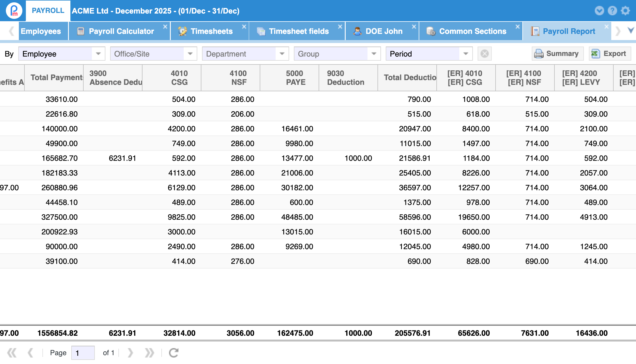Expand the Employee grouping dropdown

pyautogui.click(x=98, y=54)
